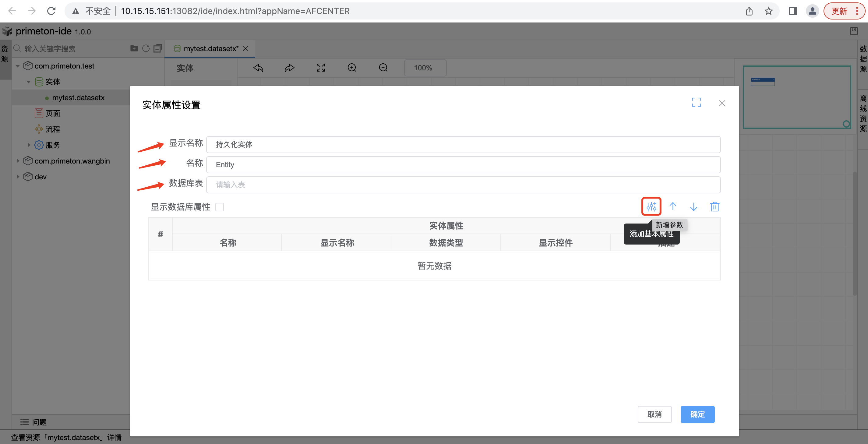This screenshot has width=868, height=444.
Task: Click the undo arrow in editor toolbar
Action: point(258,68)
